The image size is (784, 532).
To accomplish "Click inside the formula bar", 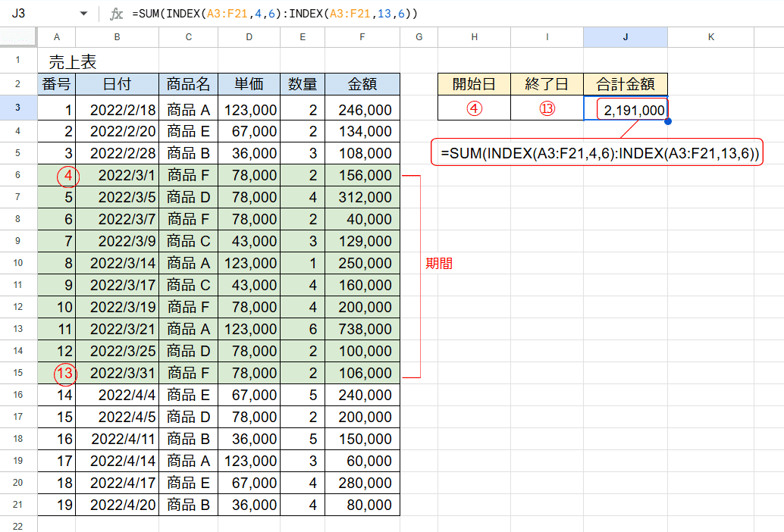I will (x=303, y=12).
